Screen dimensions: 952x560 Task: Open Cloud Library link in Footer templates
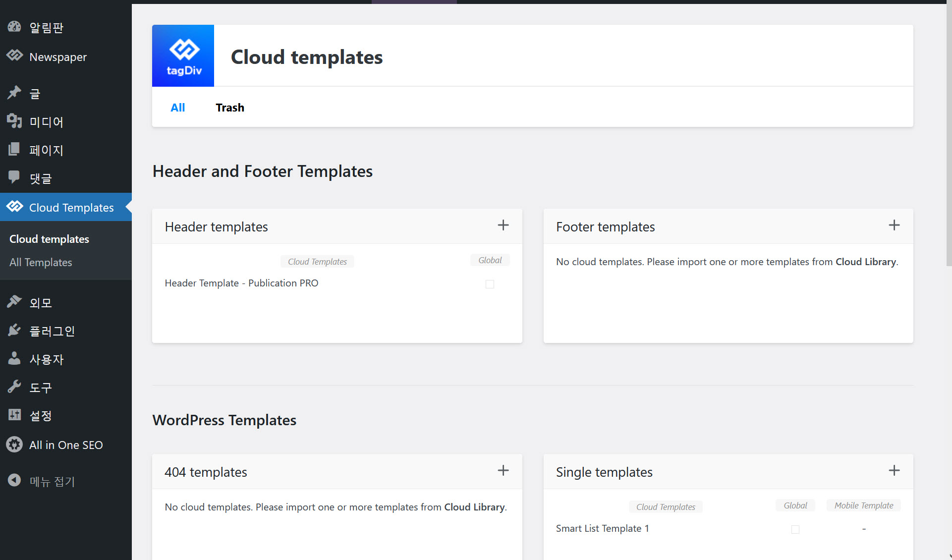[865, 262]
